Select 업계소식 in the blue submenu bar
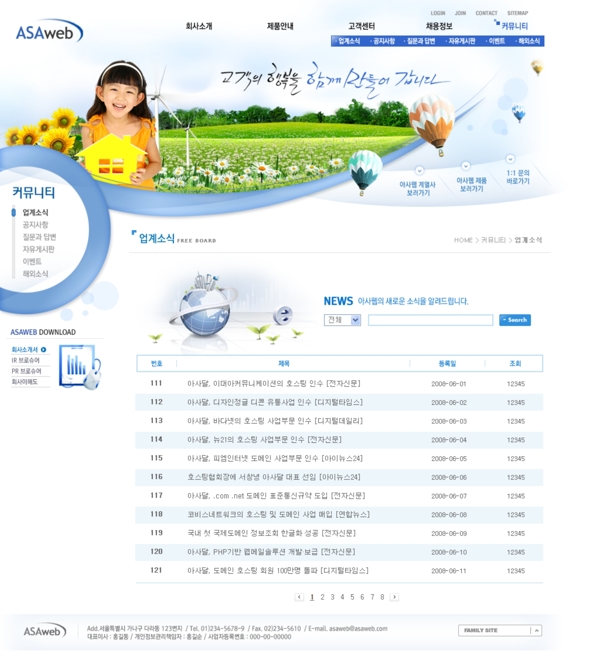This screenshot has width=600, height=659. tap(349, 41)
